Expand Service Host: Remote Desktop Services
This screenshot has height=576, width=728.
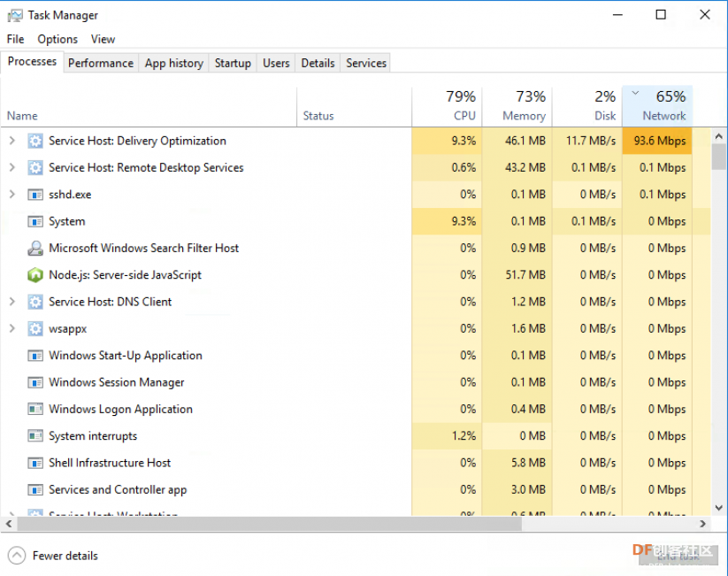[12, 167]
